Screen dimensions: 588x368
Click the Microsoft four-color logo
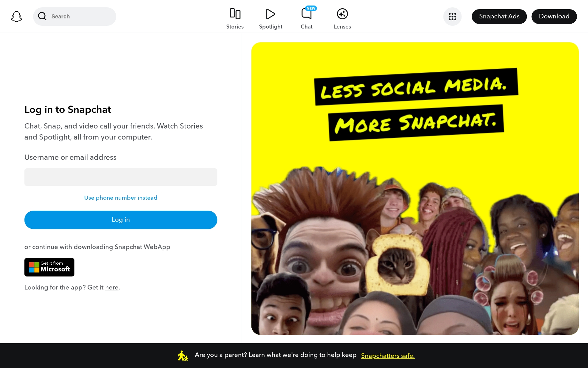point(34,267)
